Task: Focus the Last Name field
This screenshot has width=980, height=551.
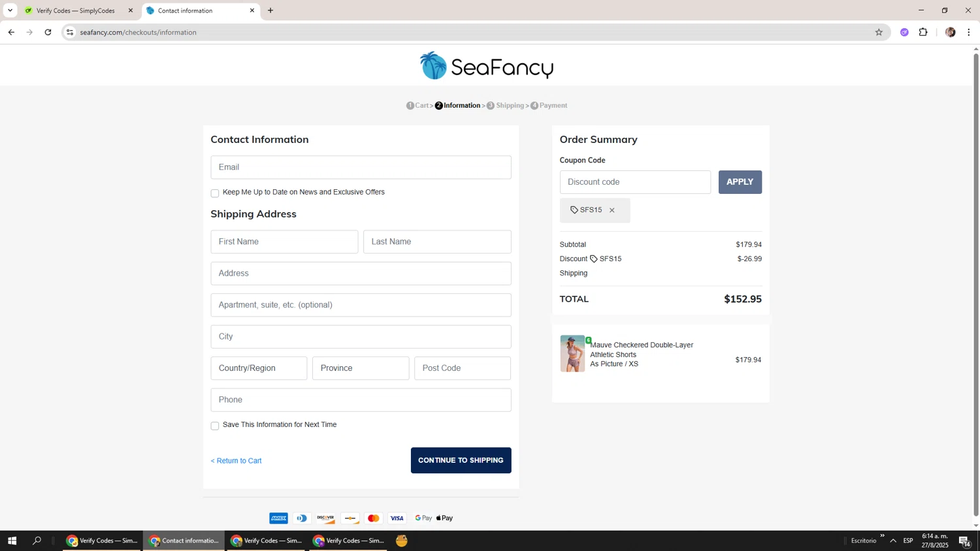Action: click(x=437, y=242)
